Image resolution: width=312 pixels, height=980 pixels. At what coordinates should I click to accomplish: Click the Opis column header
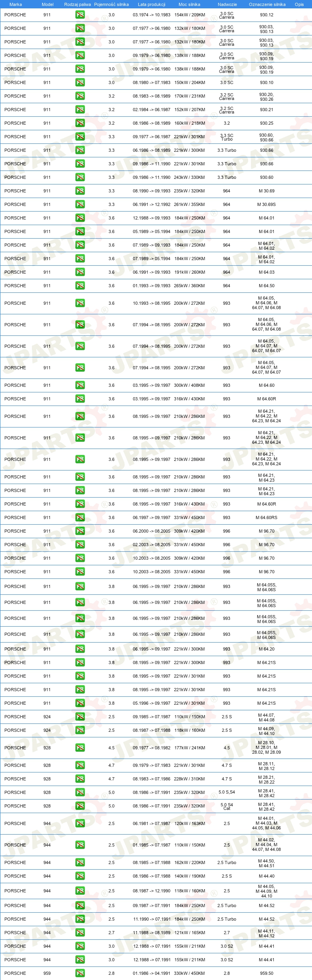pyautogui.click(x=299, y=4)
